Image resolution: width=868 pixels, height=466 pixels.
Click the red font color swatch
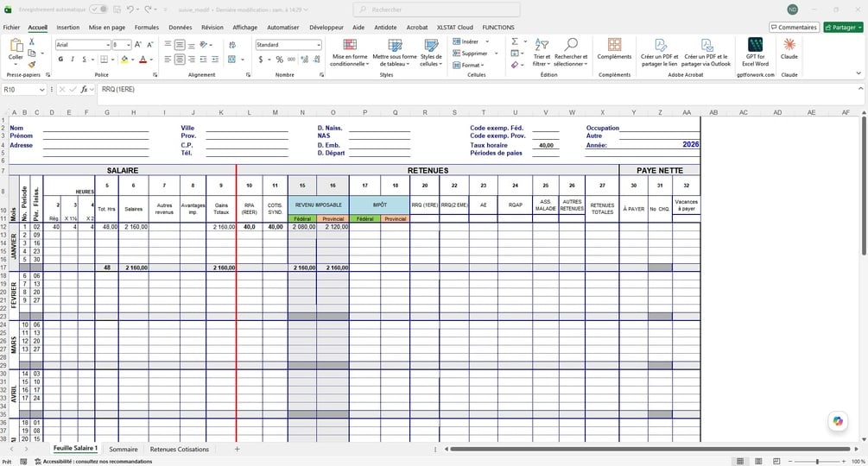pos(143,60)
